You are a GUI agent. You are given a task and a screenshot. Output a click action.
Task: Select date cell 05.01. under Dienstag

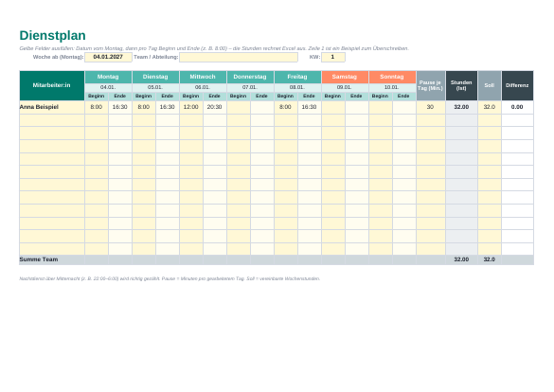pyautogui.click(x=155, y=87)
